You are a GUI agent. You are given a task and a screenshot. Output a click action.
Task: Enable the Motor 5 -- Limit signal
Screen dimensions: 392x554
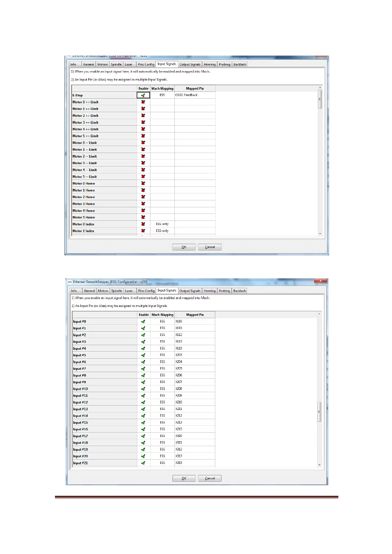(x=143, y=177)
